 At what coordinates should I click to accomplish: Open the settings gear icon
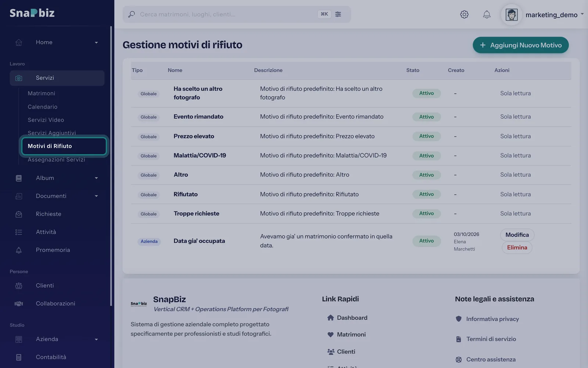(x=464, y=14)
